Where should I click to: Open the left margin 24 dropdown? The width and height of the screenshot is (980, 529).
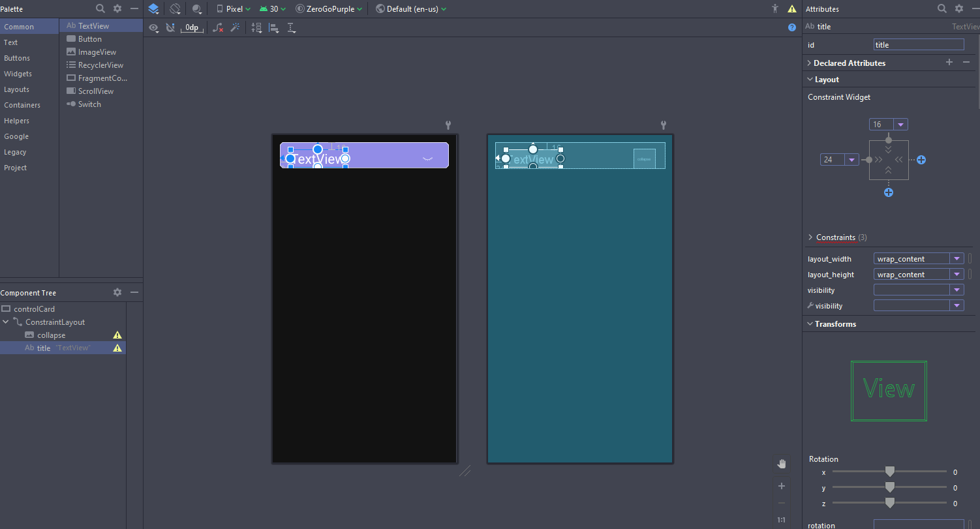(852, 160)
